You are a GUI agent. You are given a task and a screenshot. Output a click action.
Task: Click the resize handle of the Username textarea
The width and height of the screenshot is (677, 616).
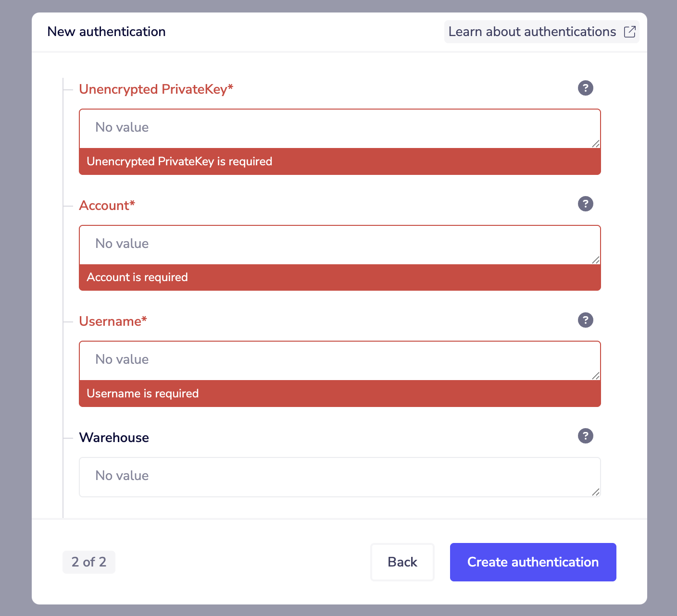596,376
